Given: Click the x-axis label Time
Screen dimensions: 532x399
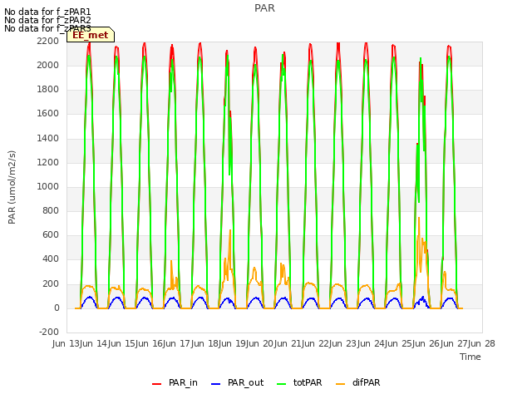Looking at the screenshot, I should tap(470, 357).
